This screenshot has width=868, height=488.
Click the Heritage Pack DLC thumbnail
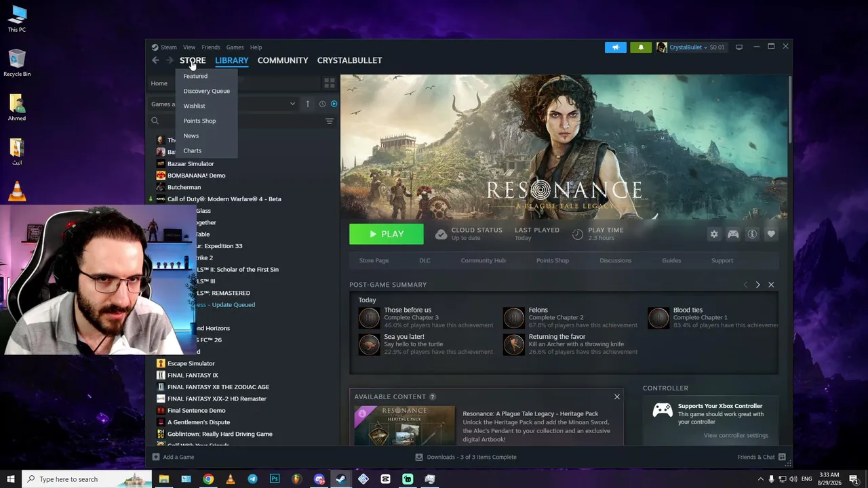[x=405, y=426]
